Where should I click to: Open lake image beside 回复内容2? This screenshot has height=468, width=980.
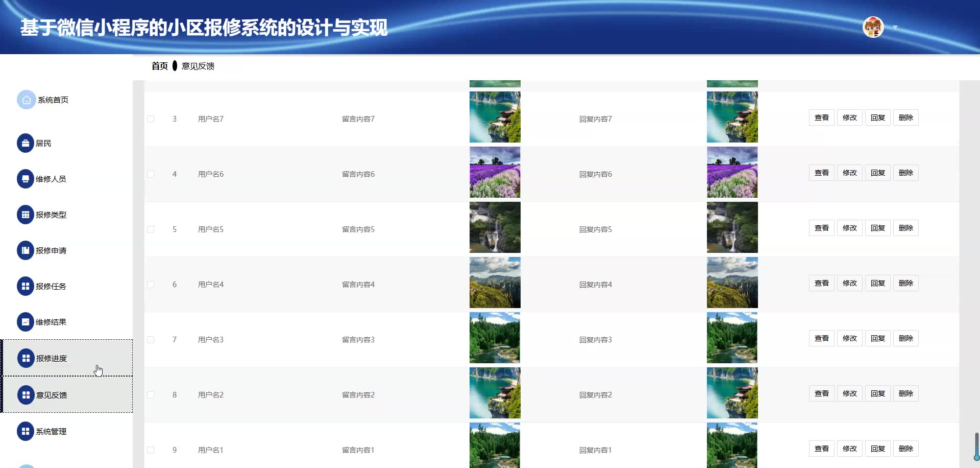click(732, 393)
